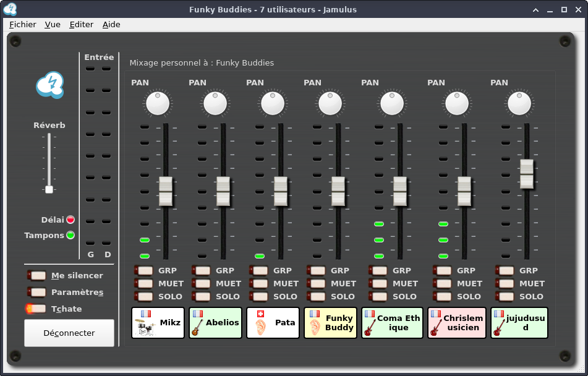The image size is (588, 376).
Task: Click the Swiss flag on Pata's tag
Action: [261, 314]
